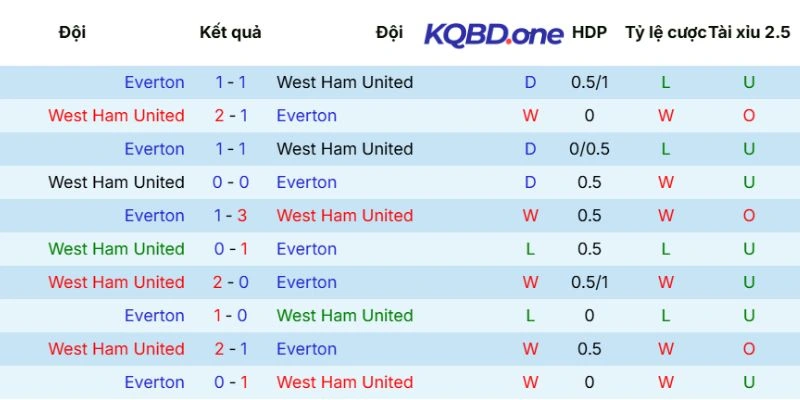Select the Tài xỉu 2.5 header
Screen dimensions: 800x400
749,32
